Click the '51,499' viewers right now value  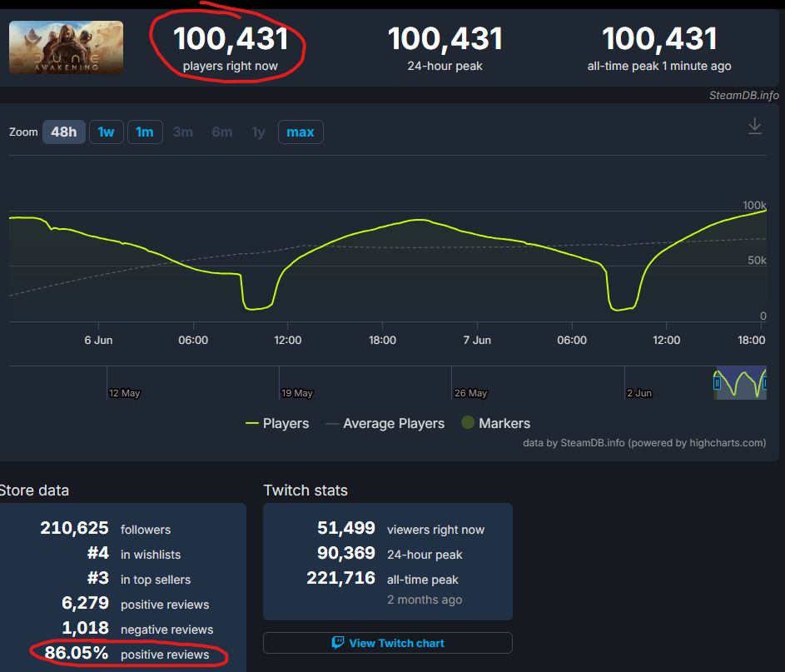346,528
